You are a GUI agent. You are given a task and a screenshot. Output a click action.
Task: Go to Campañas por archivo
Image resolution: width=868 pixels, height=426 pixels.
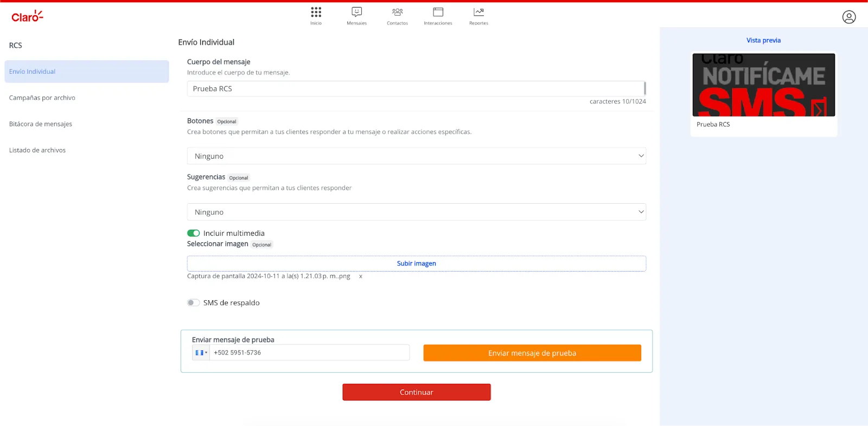42,98
